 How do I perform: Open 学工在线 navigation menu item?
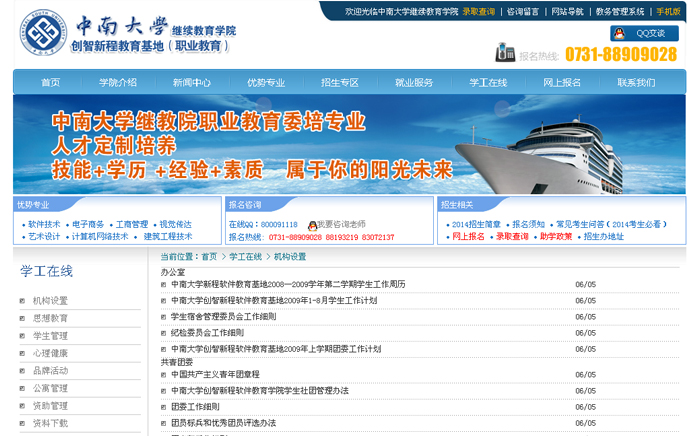point(488,82)
